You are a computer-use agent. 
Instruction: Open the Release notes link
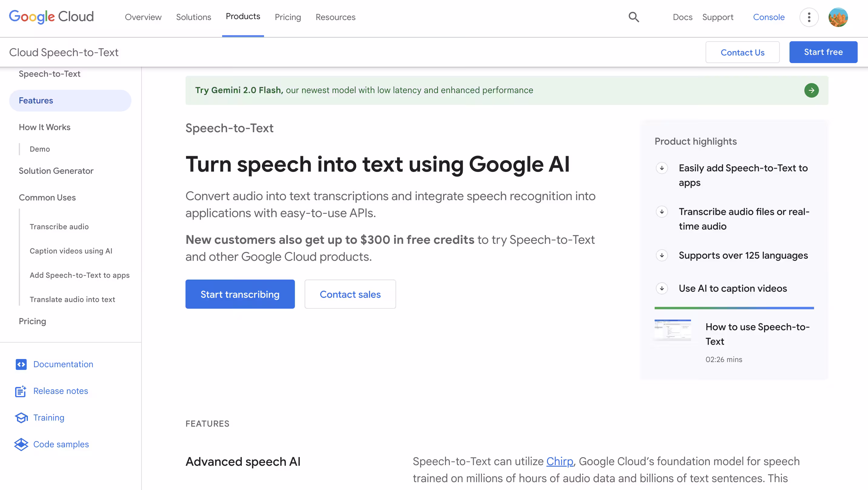[61, 391]
